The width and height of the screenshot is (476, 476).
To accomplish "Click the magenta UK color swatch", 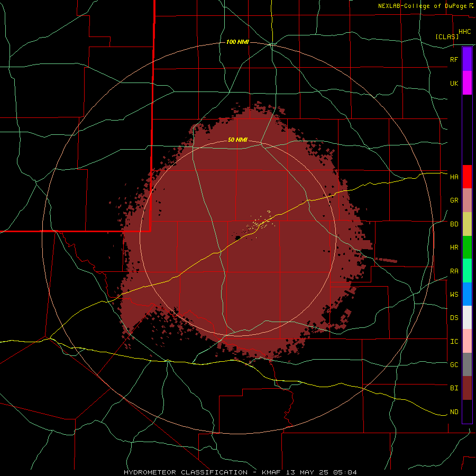I will point(467,83).
